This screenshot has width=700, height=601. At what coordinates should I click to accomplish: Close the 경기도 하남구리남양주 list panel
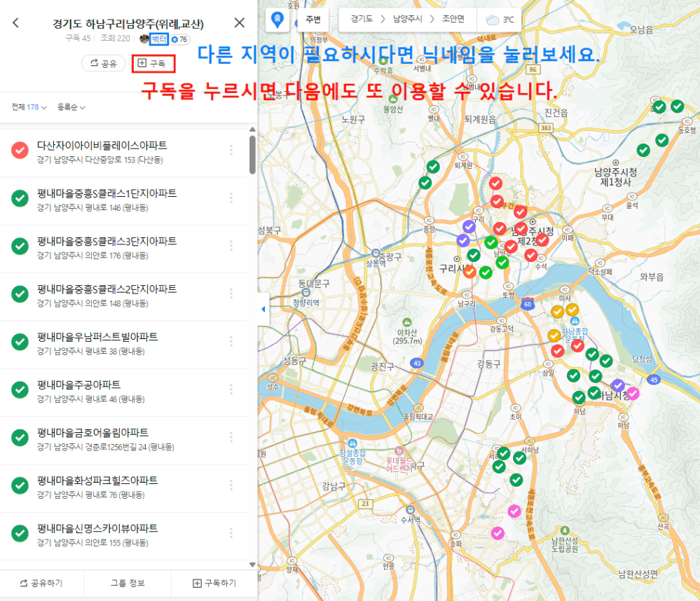coord(239,22)
